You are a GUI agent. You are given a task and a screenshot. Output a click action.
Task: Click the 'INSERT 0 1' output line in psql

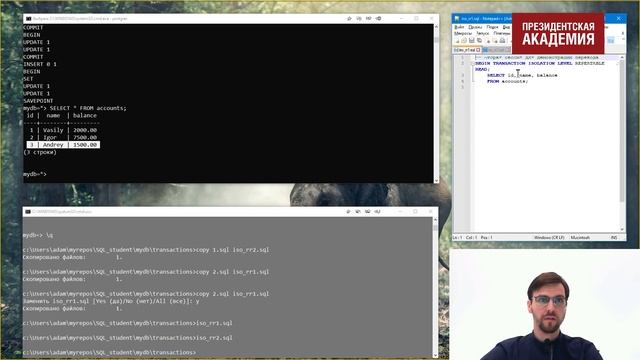pos(40,64)
